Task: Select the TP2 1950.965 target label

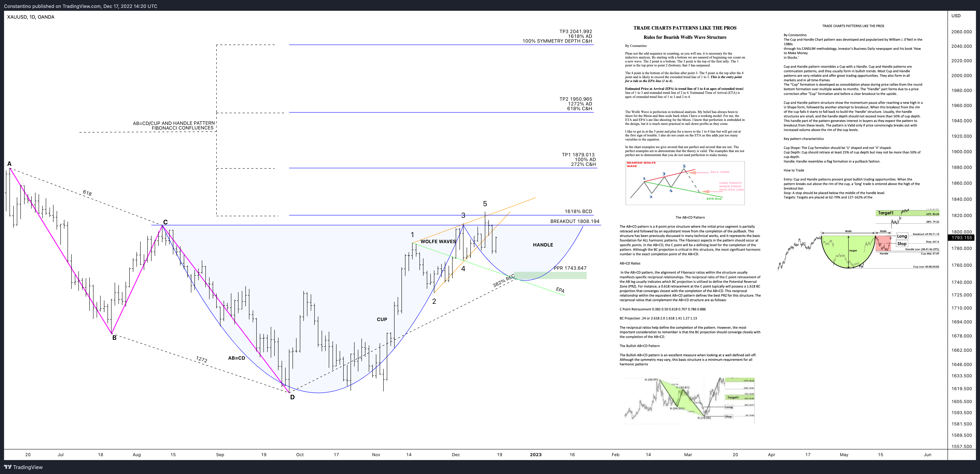Action: 575,99
